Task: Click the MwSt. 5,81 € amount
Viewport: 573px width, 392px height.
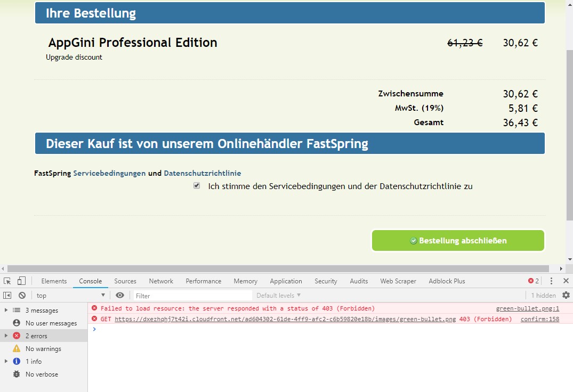Action: point(523,108)
